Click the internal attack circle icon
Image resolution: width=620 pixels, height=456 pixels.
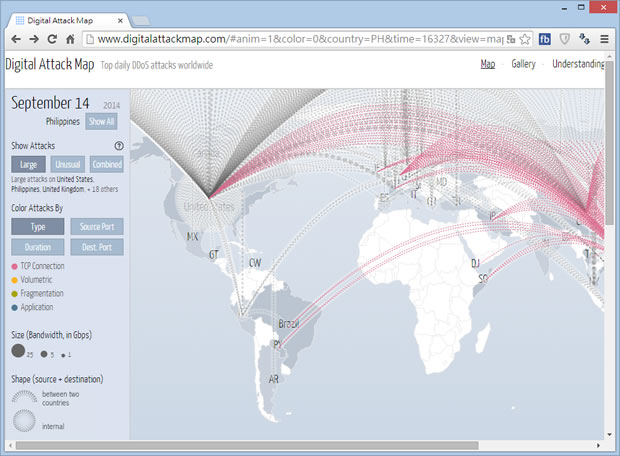coord(24,420)
